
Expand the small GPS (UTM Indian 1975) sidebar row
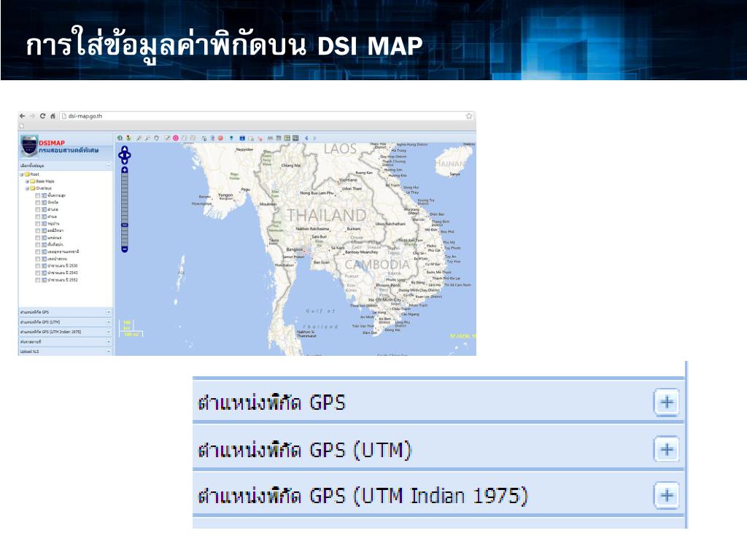coord(109,332)
